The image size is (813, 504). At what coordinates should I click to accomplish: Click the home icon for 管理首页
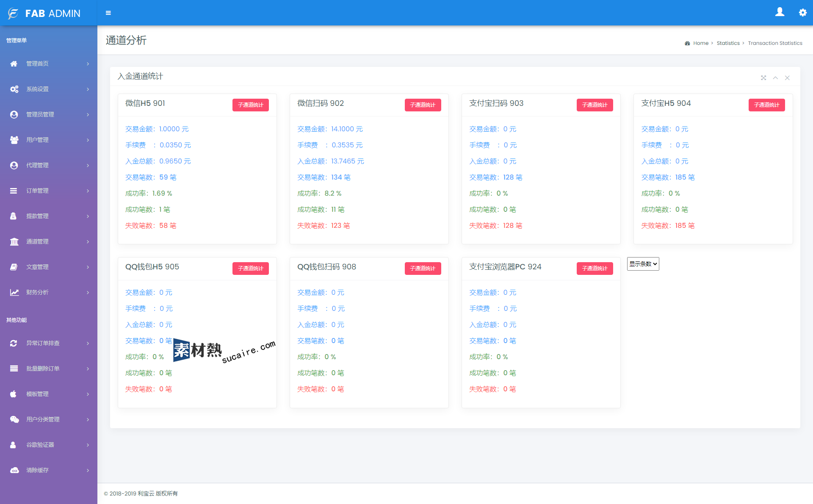click(14, 64)
